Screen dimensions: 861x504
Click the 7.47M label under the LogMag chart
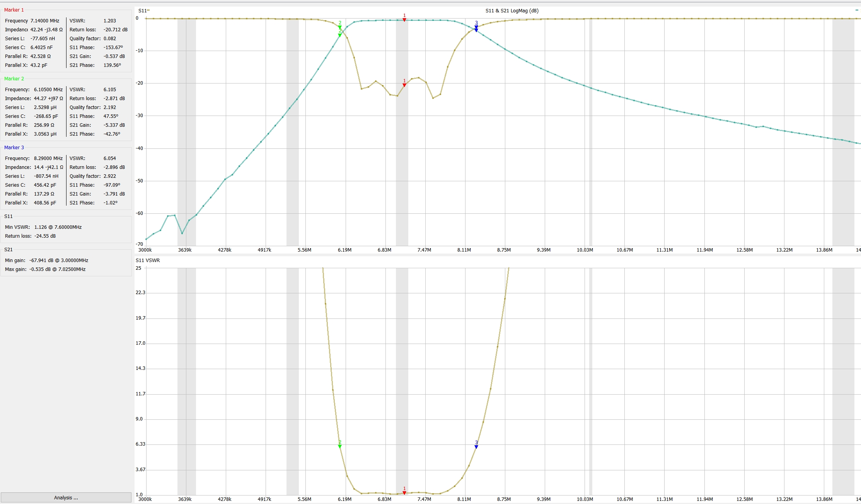pos(424,250)
